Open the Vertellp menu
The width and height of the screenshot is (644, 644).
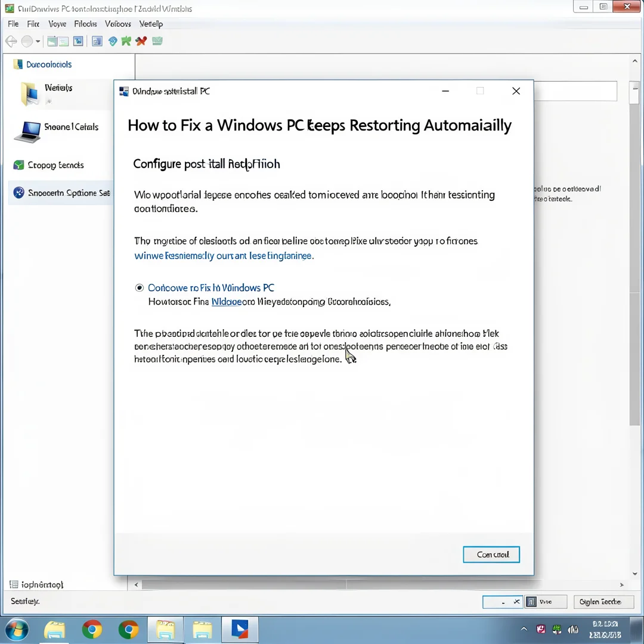pyautogui.click(x=151, y=24)
